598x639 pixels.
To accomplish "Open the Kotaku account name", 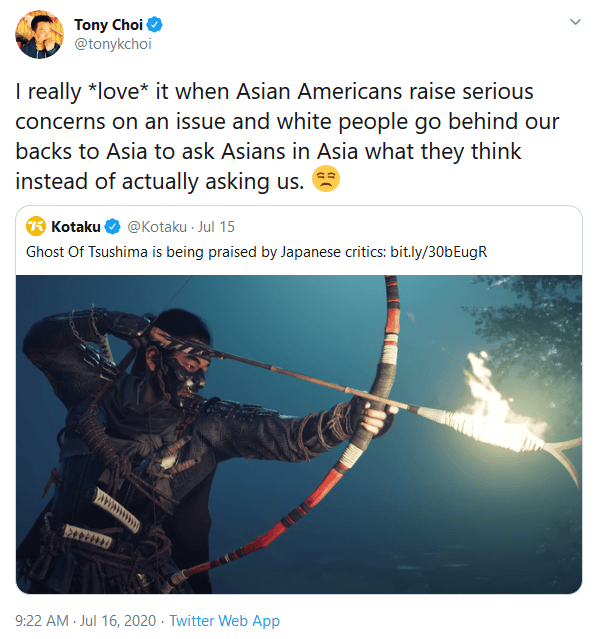I will coord(76,227).
